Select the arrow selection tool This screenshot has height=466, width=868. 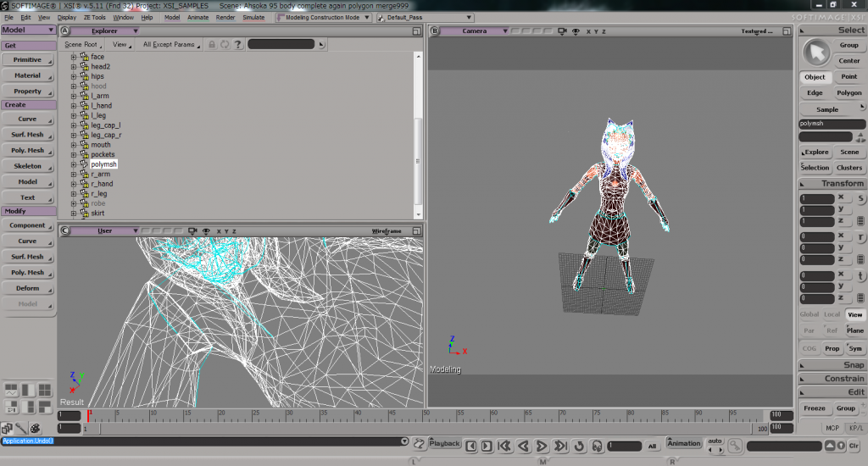pos(816,53)
